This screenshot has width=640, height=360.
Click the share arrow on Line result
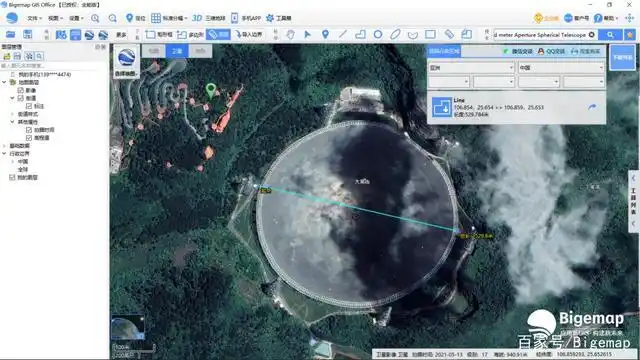[592, 107]
